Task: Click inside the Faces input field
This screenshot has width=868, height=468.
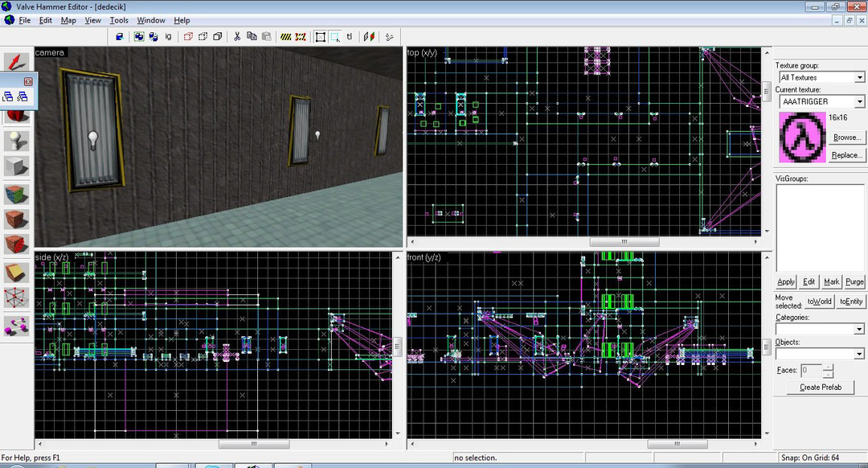Action: (x=812, y=371)
